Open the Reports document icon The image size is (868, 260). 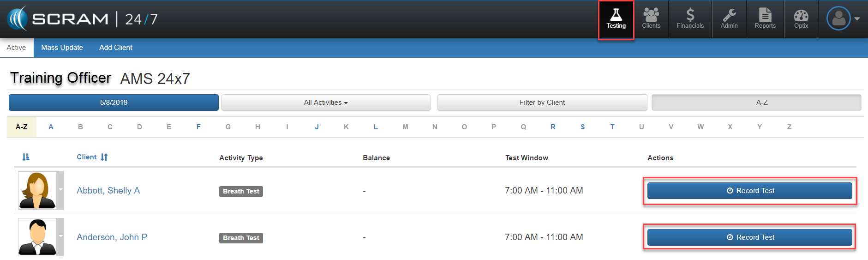tap(765, 19)
